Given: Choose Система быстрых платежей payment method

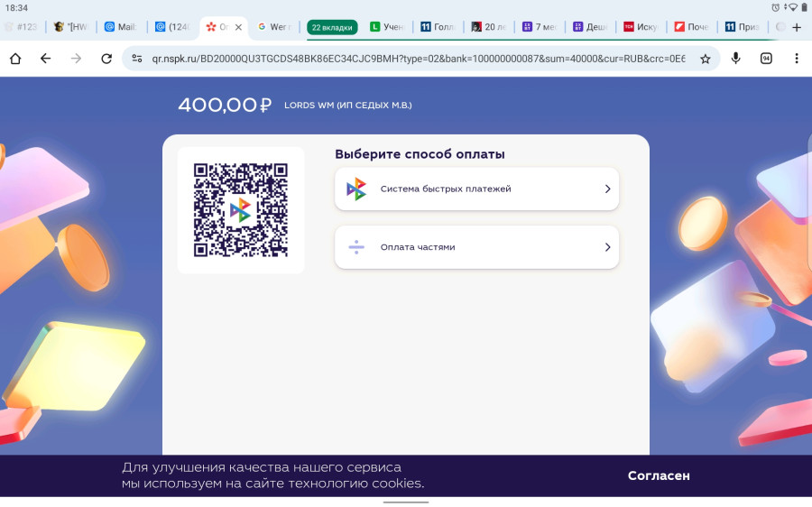Looking at the screenshot, I should tap(476, 189).
